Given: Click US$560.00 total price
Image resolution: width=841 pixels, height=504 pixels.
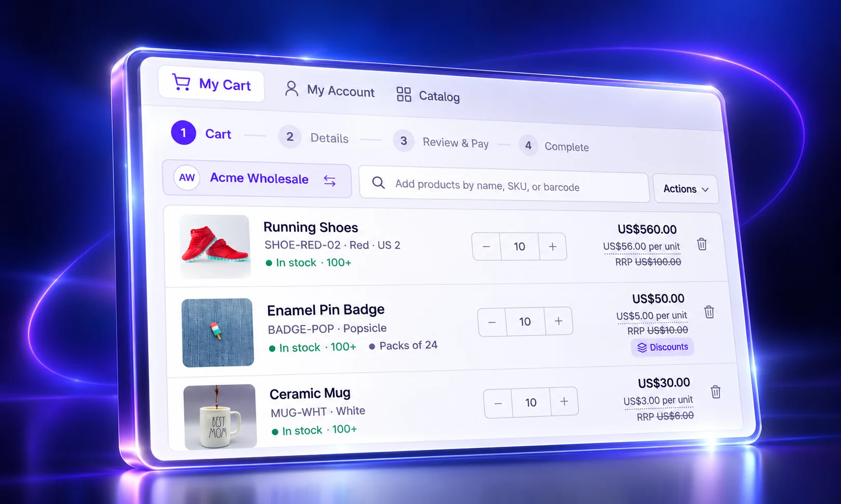Looking at the screenshot, I should coord(647,229).
